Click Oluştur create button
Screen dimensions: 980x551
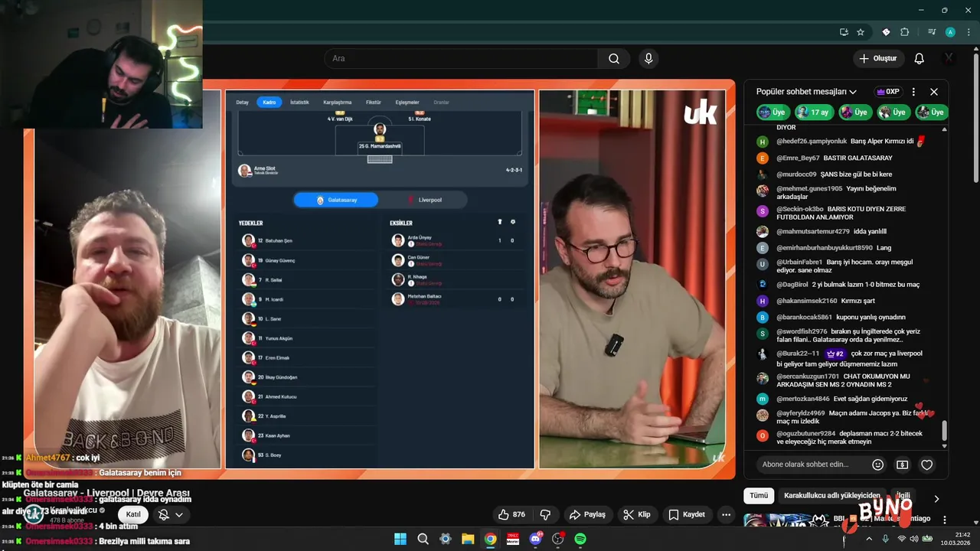tap(879, 58)
